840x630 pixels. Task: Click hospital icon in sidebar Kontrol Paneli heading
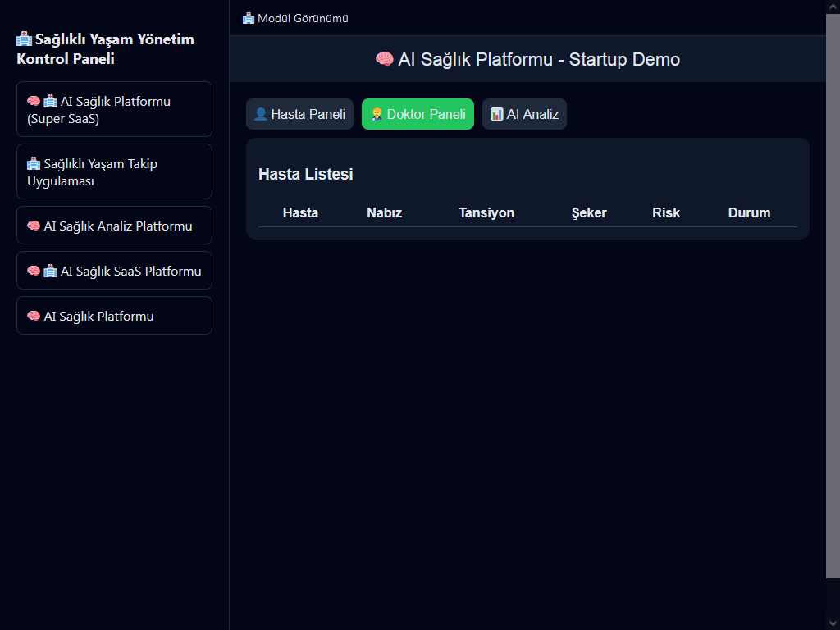pos(25,39)
